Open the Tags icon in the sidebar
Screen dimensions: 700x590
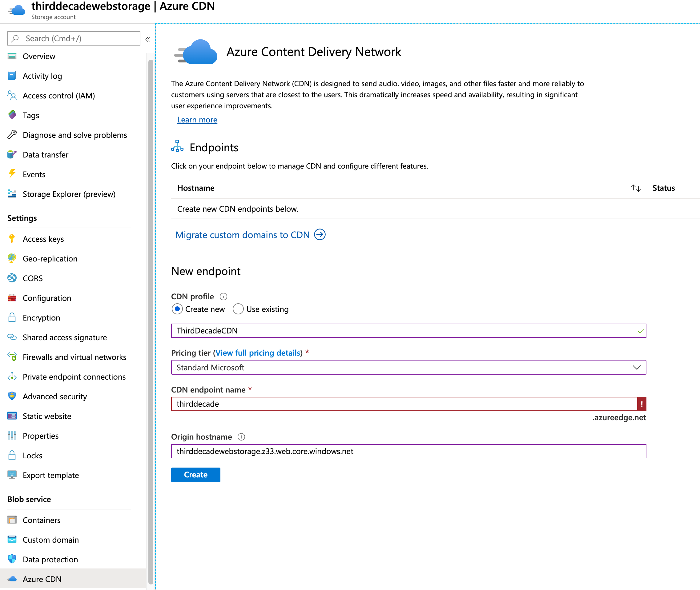pos(12,115)
